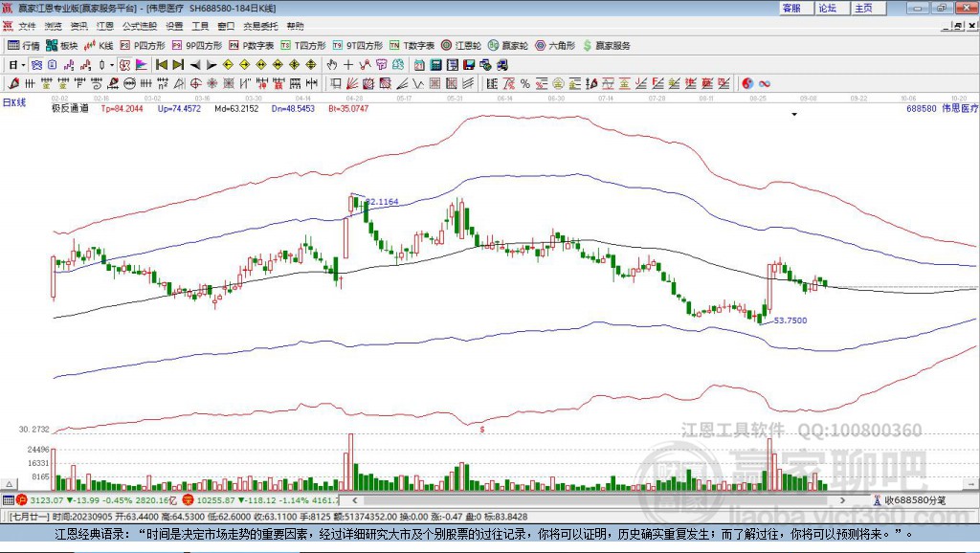This screenshot has width=980, height=553.
Task: Open the 文件 menu
Action: [27, 26]
